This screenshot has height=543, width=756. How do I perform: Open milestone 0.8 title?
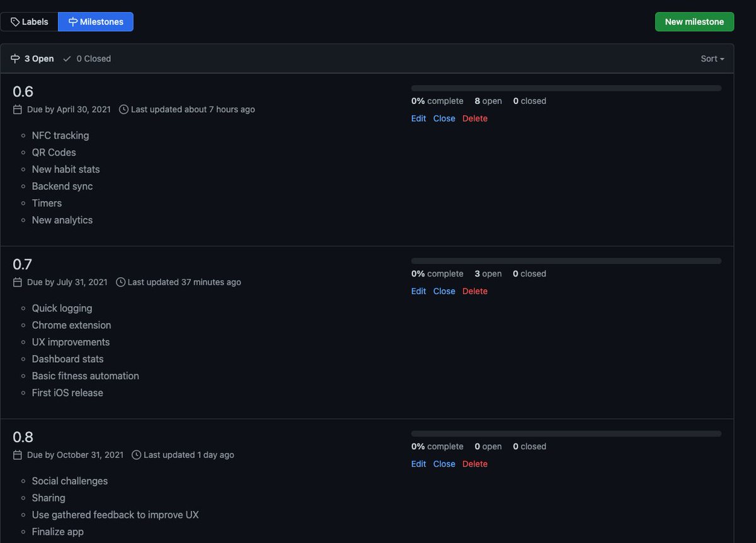23,437
